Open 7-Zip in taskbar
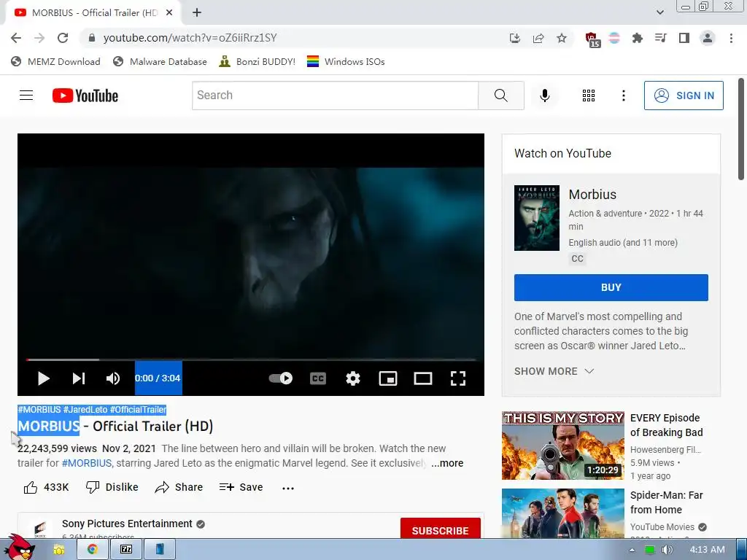The height and width of the screenshot is (560, 747). 126,550
